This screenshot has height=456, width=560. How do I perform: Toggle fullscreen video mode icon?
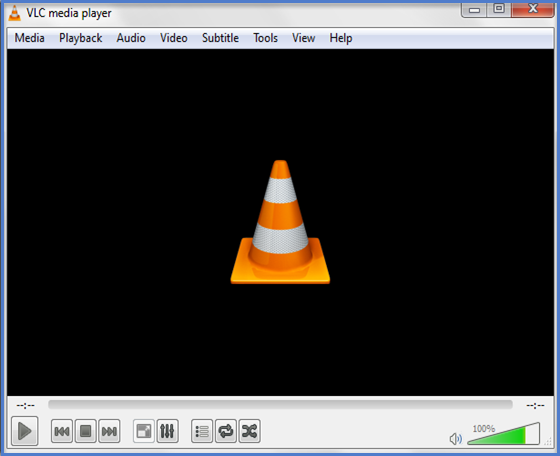[x=144, y=431]
